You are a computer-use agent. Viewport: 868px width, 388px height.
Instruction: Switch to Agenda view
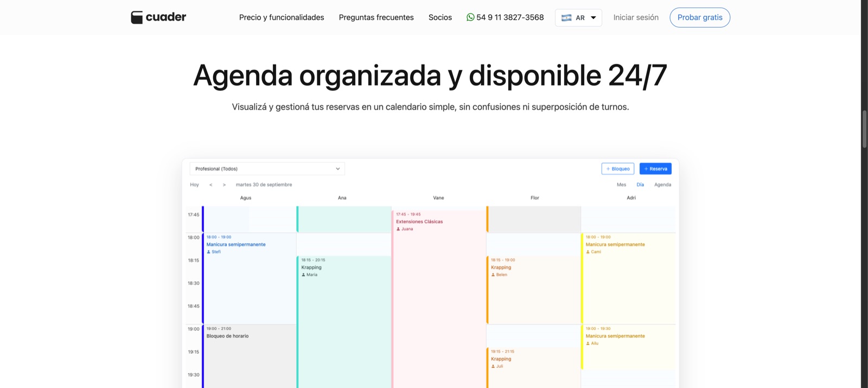pos(662,185)
